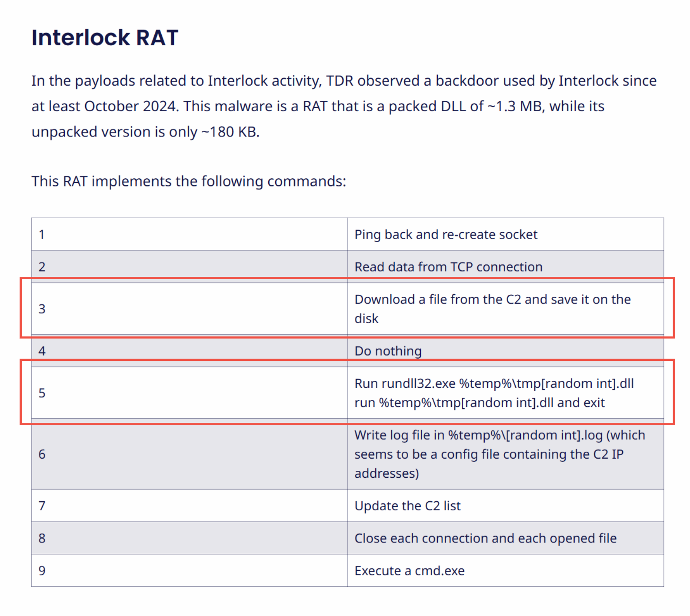
Task: Click "Ping back and re-create socket" cell
Action: (x=446, y=235)
